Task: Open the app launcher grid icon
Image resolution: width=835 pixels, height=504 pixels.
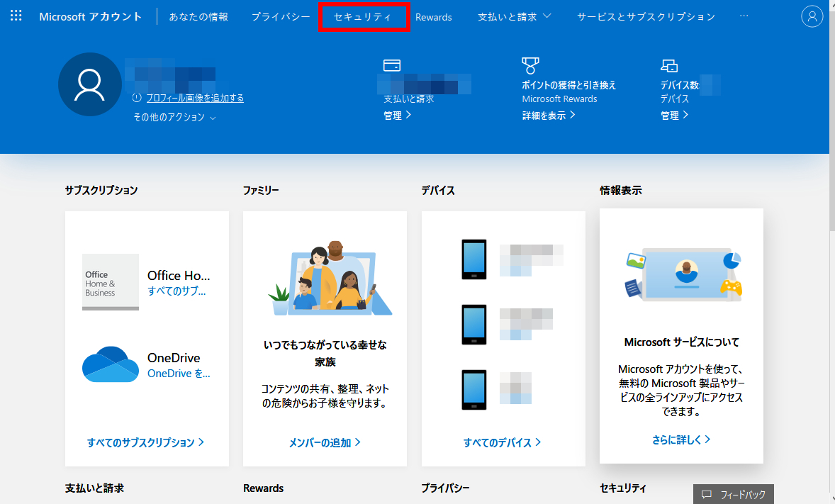Action: click(x=16, y=16)
